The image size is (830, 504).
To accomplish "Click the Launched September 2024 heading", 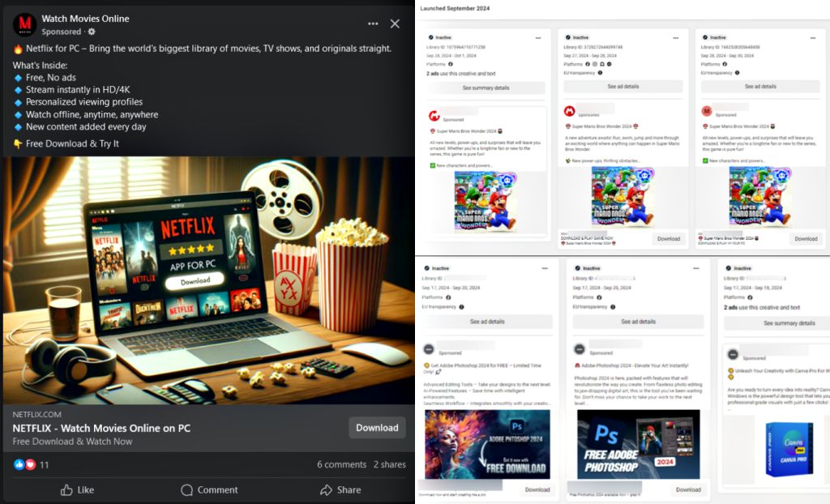I will click(x=455, y=8).
